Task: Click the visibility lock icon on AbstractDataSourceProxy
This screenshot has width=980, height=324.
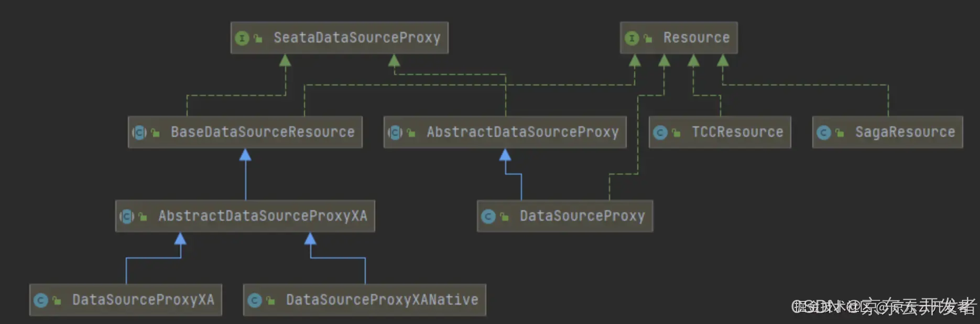Action: (411, 133)
